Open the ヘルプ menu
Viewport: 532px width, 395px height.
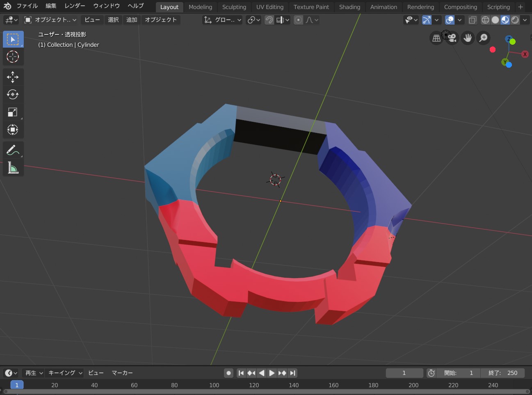135,6
